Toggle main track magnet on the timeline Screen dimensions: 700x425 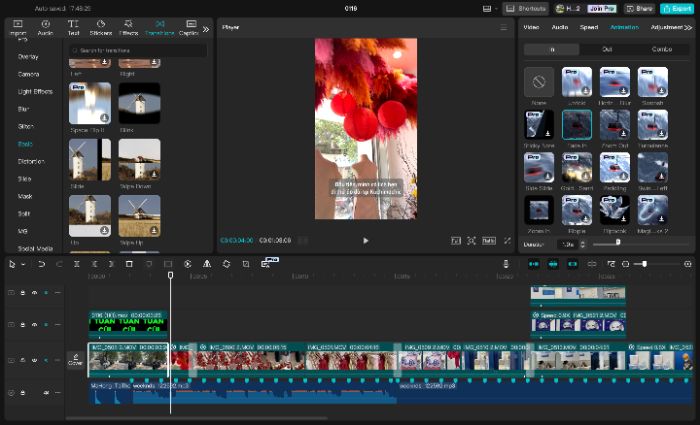point(533,264)
